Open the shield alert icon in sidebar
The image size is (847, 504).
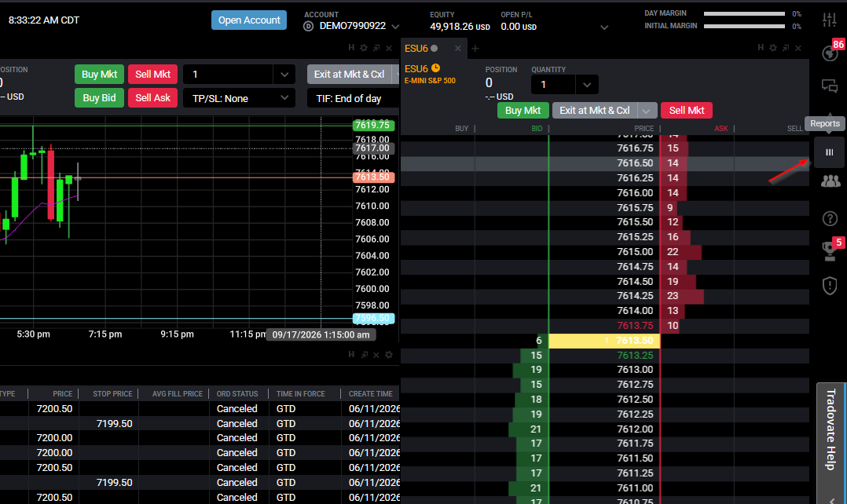pyautogui.click(x=830, y=286)
